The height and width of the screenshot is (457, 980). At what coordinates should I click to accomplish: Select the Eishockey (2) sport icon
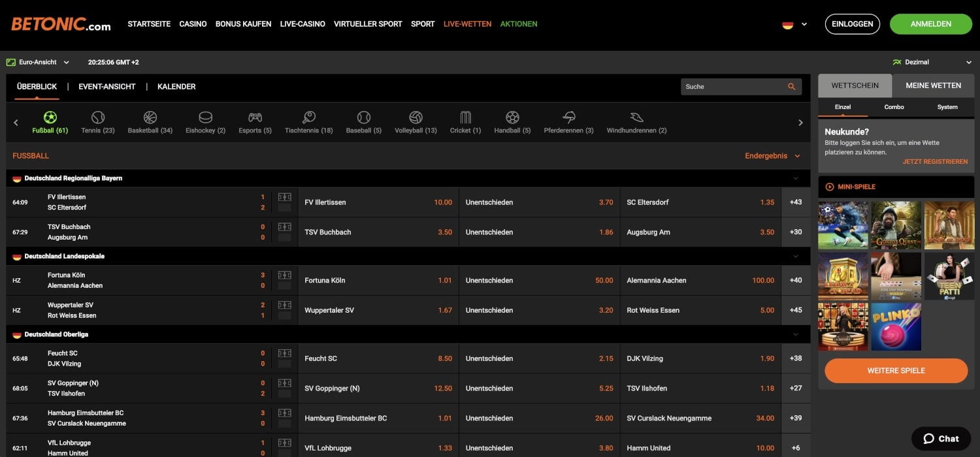[206, 118]
